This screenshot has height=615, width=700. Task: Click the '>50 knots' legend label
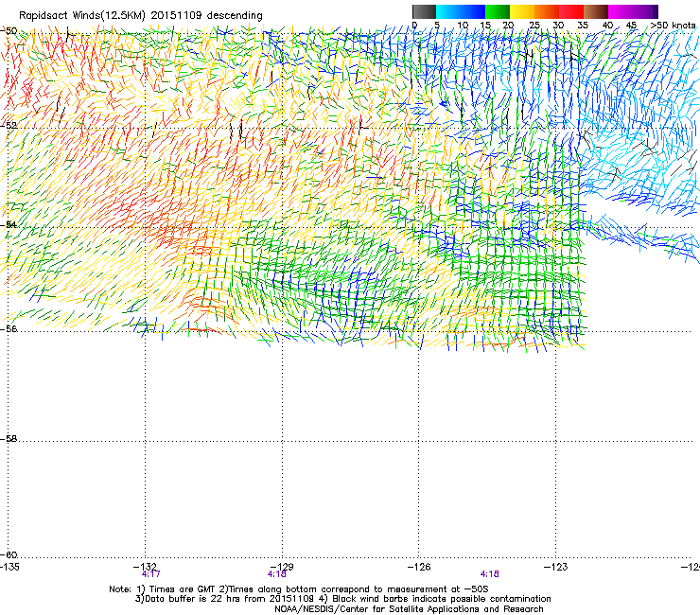pyautogui.click(x=673, y=25)
